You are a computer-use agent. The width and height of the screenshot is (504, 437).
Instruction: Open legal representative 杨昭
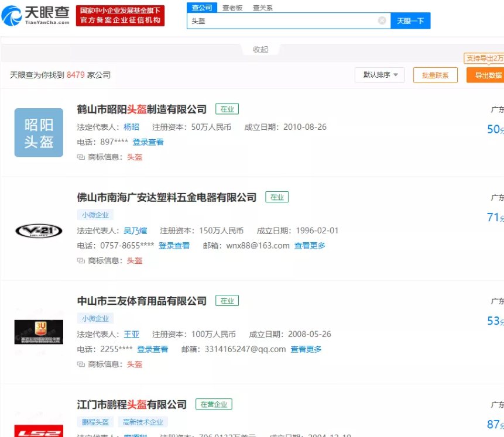click(x=132, y=128)
